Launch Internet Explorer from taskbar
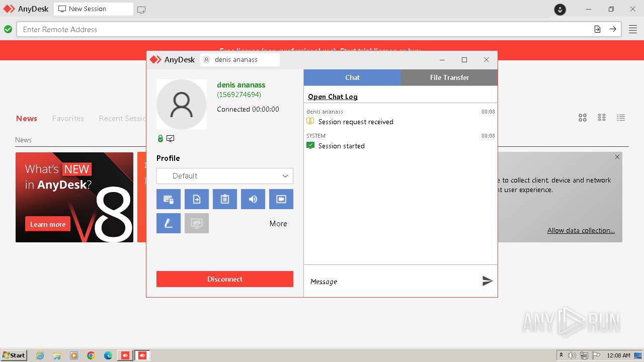 point(40,355)
